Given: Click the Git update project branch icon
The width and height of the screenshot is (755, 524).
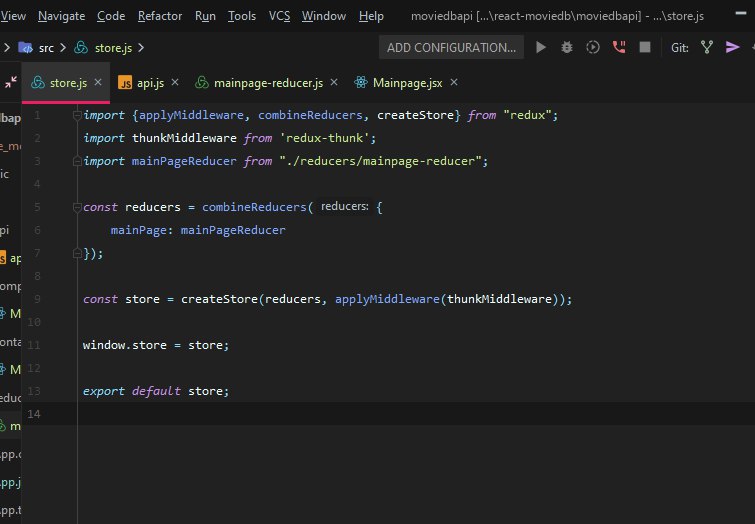Looking at the screenshot, I should click(708, 47).
